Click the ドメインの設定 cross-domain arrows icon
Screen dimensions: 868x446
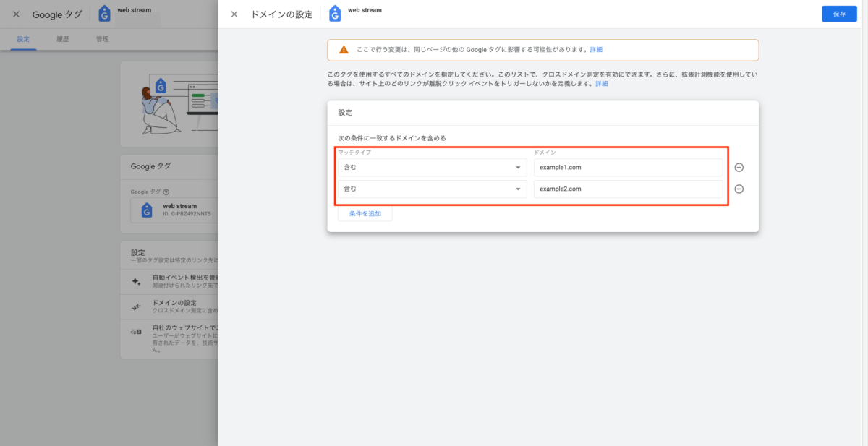click(x=135, y=306)
